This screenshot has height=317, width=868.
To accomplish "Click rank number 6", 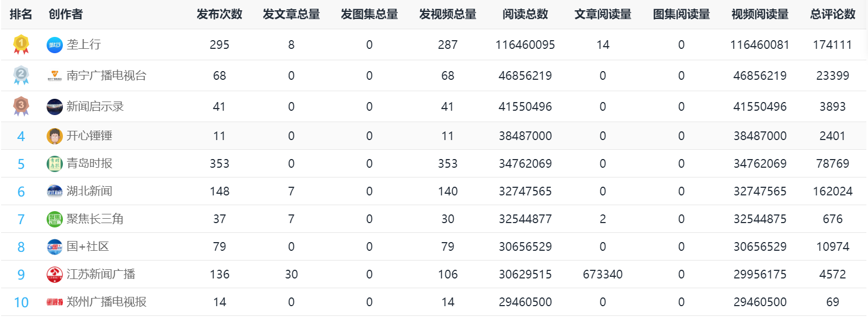I will pos(21,192).
